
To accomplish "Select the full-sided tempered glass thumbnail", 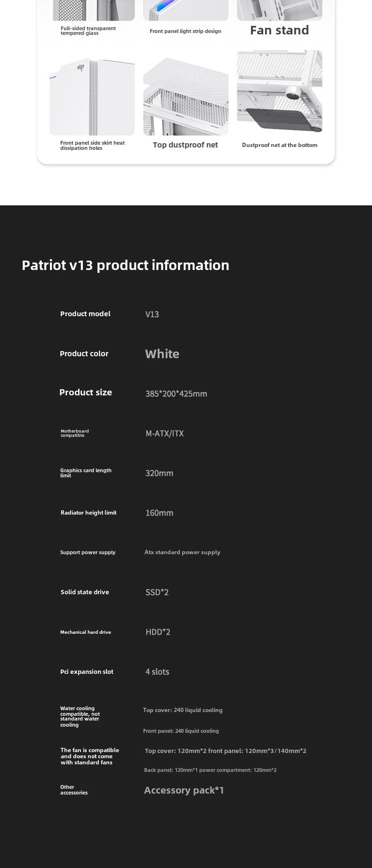I will (92, 10).
